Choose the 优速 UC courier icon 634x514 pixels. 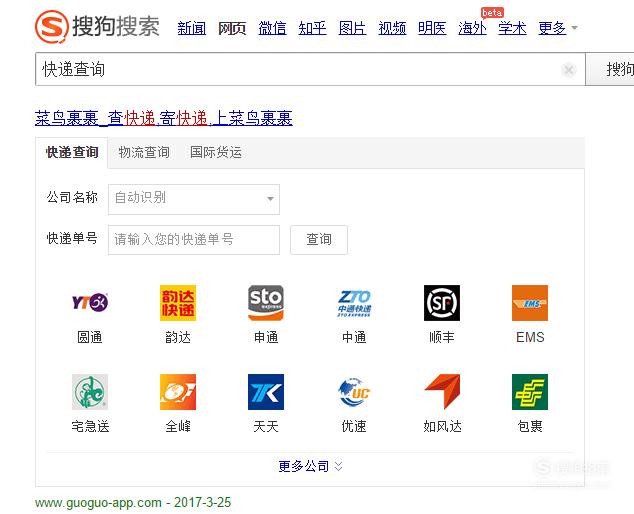pos(354,392)
